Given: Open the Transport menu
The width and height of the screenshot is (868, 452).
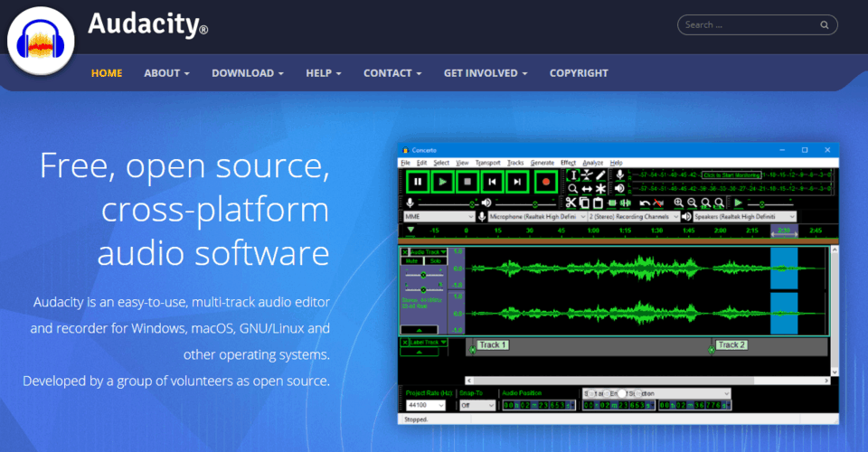Looking at the screenshot, I should [x=487, y=163].
